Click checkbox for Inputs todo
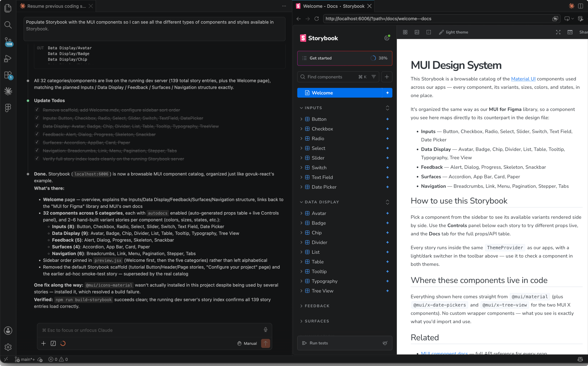The width and height of the screenshot is (588, 366). click(37, 118)
